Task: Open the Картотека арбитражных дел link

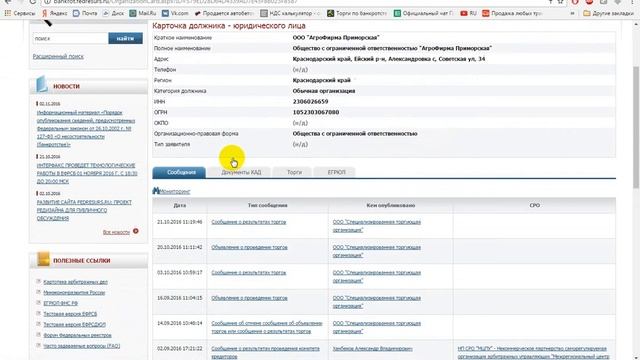Action: click(76, 282)
